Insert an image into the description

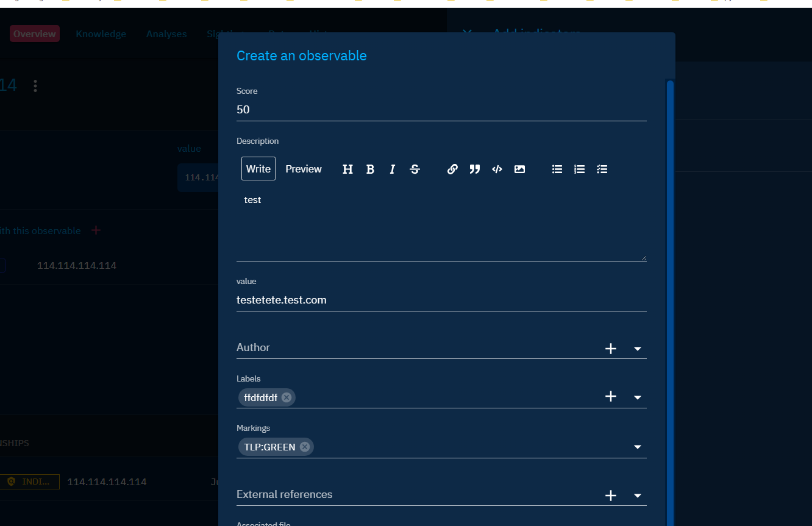tap(519, 169)
